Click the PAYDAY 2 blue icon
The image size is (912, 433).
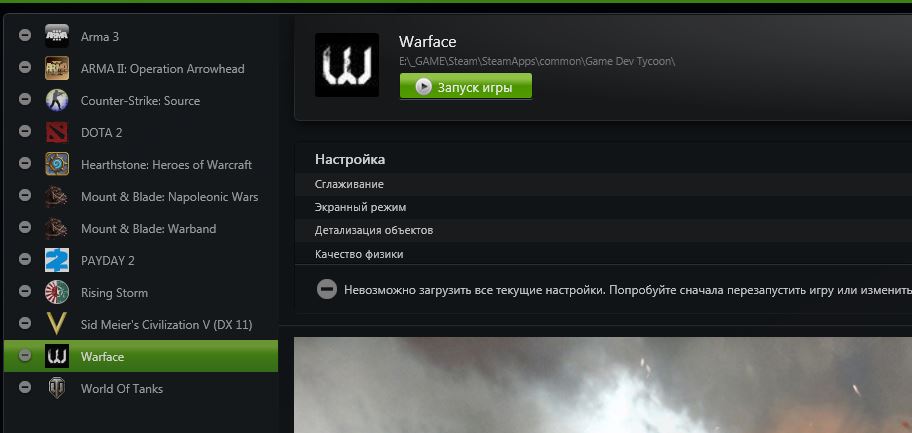[x=57, y=260]
